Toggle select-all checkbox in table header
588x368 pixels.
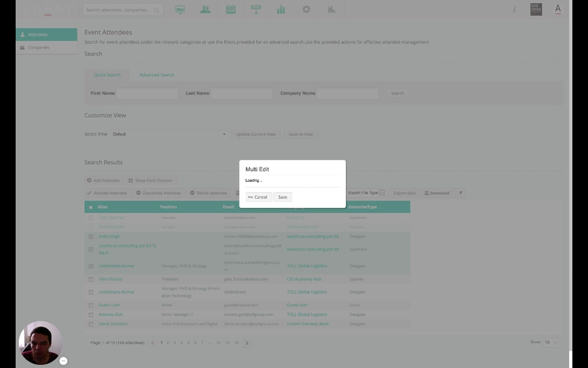pyautogui.click(x=91, y=207)
